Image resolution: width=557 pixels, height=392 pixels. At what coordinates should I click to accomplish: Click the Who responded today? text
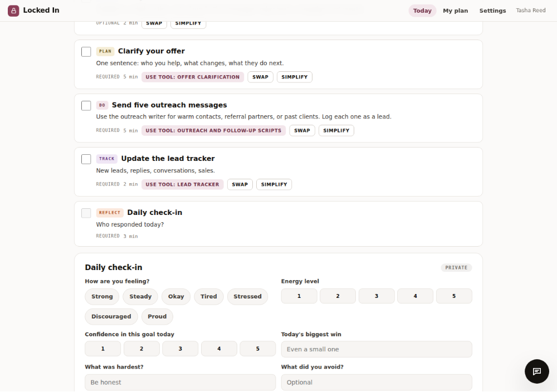click(130, 225)
